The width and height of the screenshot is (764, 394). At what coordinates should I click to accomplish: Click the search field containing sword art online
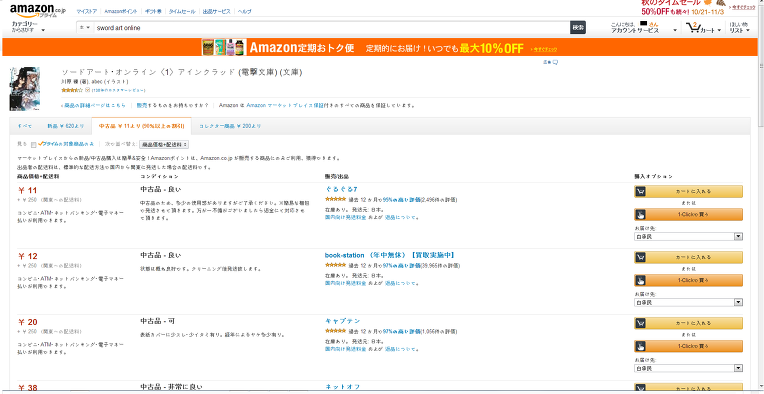[x=331, y=28]
